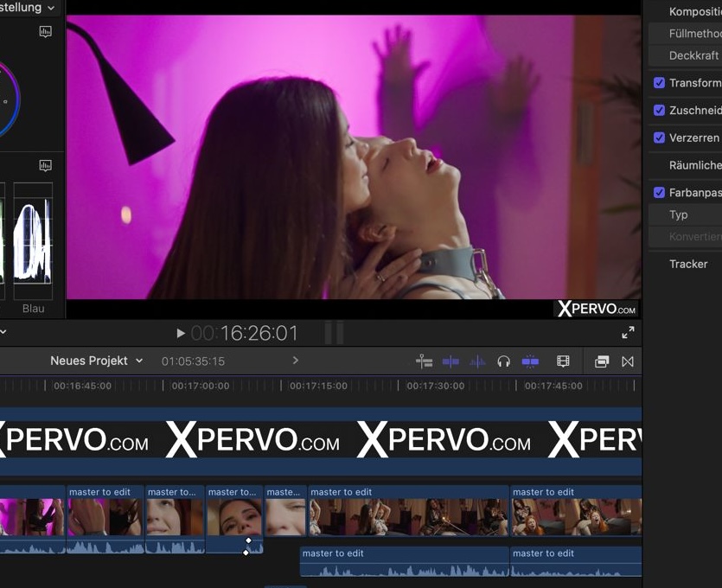The height and width of the screenshot is (588, 722).
Task: Click the viewer video image
Action: 354,157
